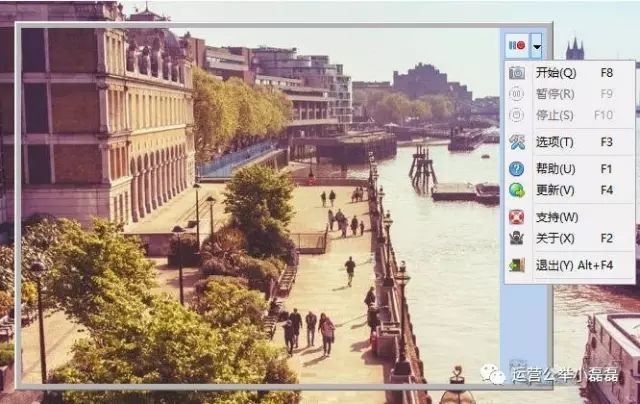The height and width of the screenshot is (404, 640).
Task: Click the exit door icon beside 退出(Y)
Action: pos(517,265)
